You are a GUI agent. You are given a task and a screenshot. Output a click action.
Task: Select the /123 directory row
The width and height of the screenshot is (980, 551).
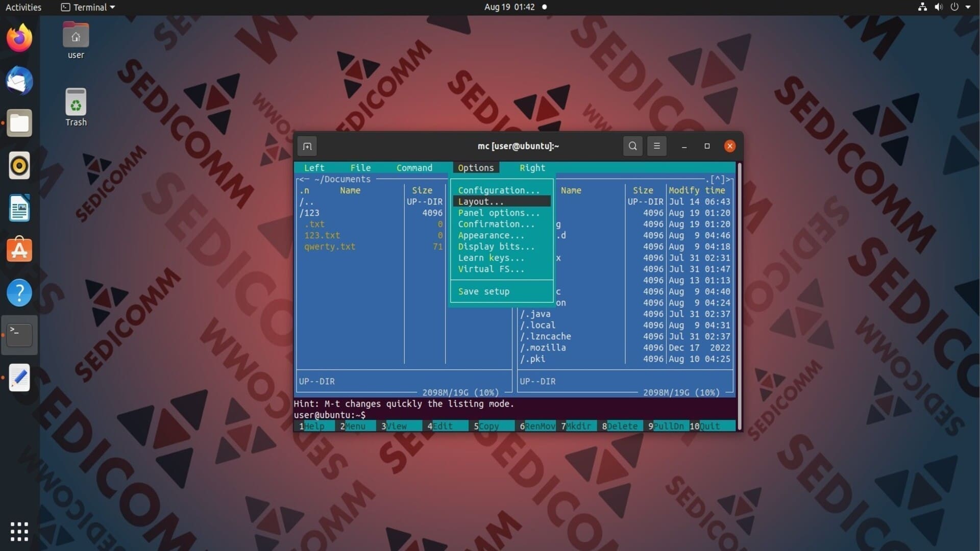click(371, 213)
